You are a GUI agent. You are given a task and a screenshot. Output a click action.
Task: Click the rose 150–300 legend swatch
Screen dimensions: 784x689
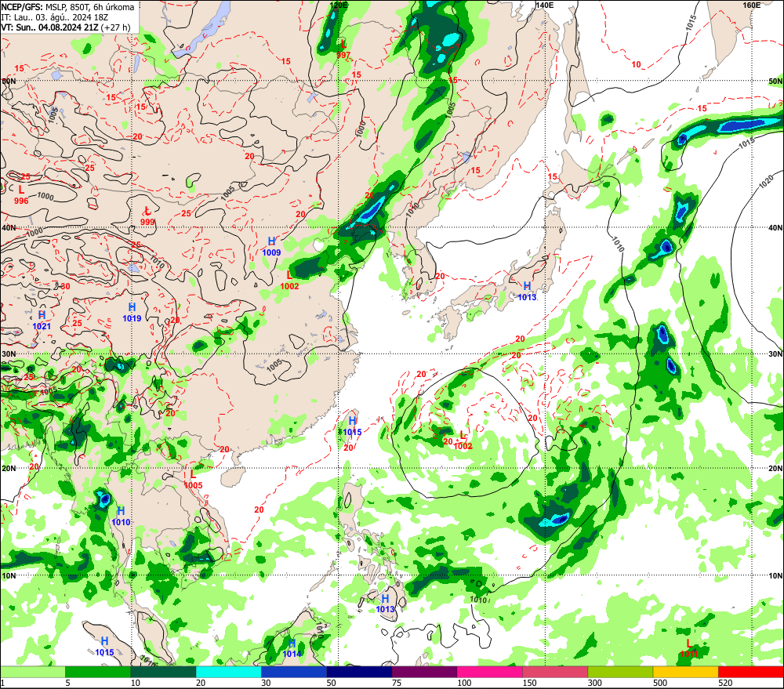(555, 672)
